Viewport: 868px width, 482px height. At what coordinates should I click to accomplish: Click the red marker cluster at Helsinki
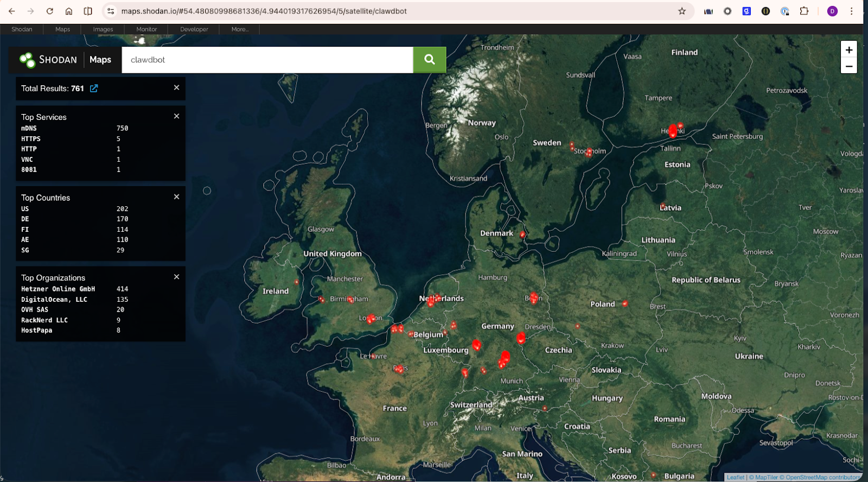(x=673, y=131)
